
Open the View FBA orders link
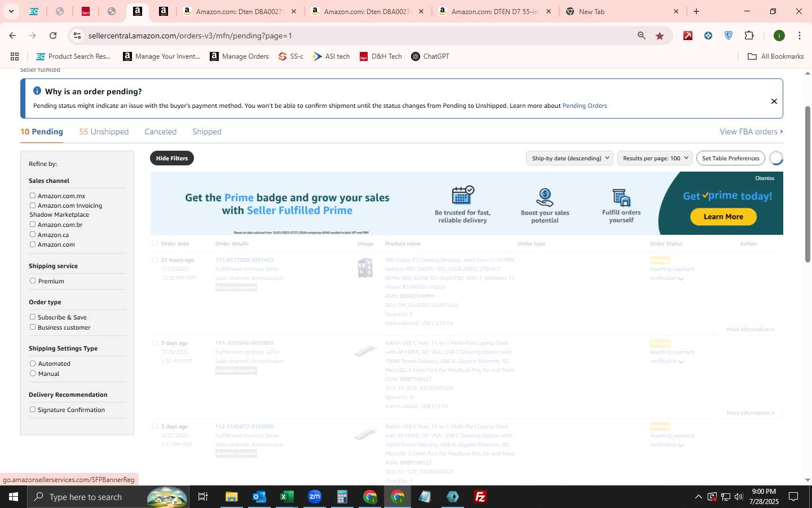[751, 132]
